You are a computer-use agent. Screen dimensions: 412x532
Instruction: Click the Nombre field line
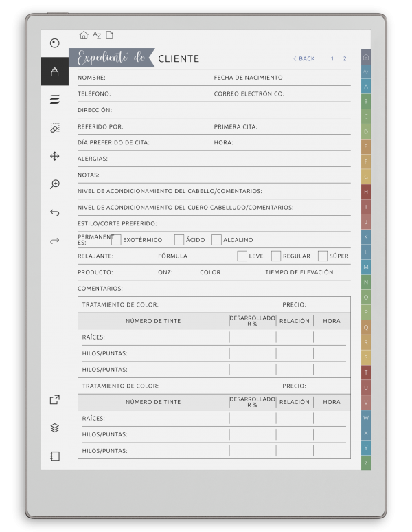146,78
